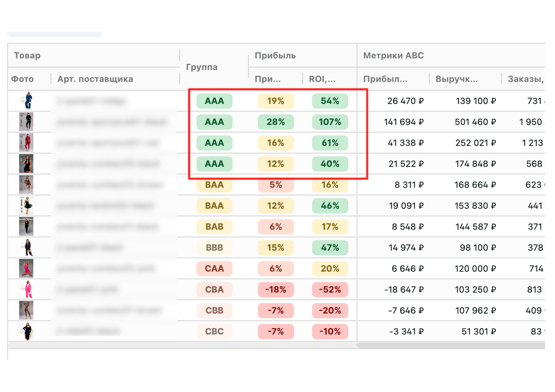
Task: Click the Прибыль group header
Action: [275, 55]
